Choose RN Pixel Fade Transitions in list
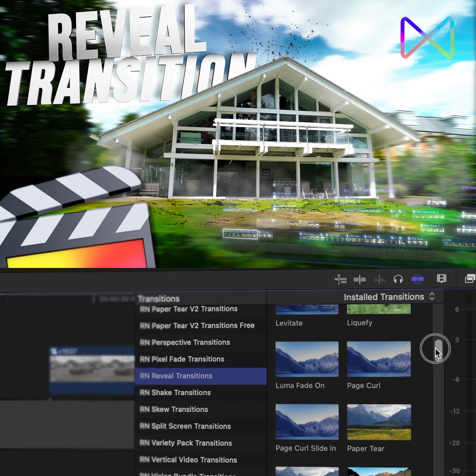 pyautogui.click(x=182, y=359)
